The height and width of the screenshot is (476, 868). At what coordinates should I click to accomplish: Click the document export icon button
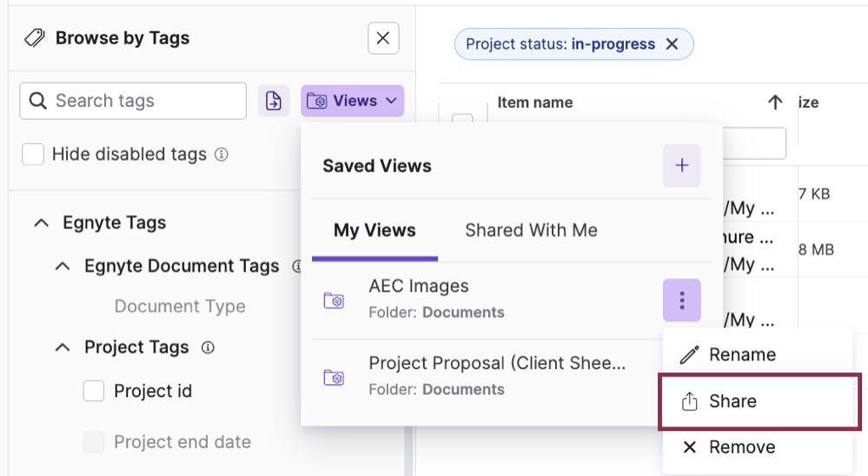(274, 101)
